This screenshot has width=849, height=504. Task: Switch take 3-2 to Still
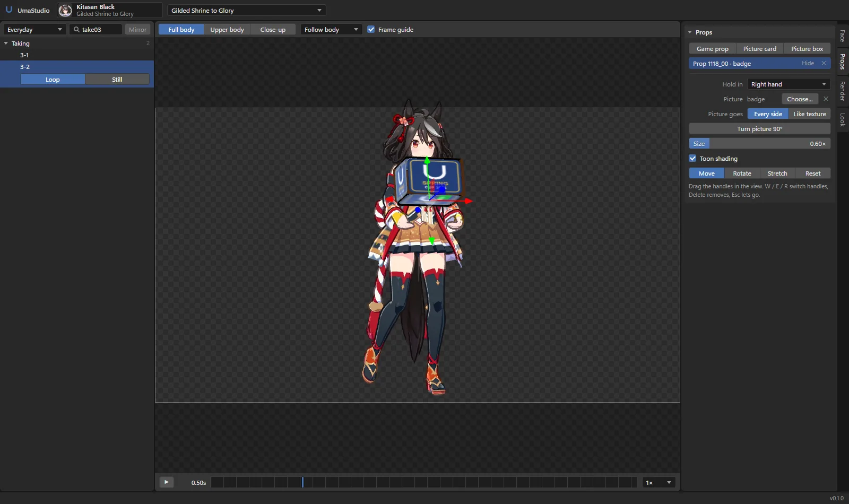(x=117, y=80)
